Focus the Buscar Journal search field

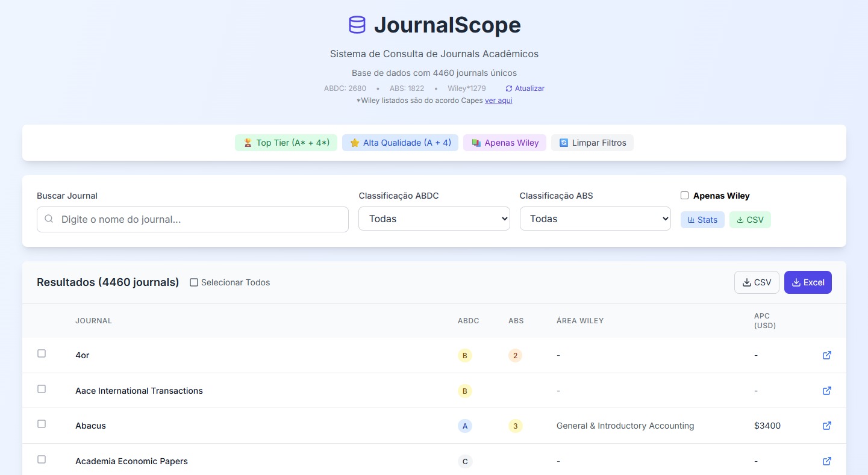(193, 219)
